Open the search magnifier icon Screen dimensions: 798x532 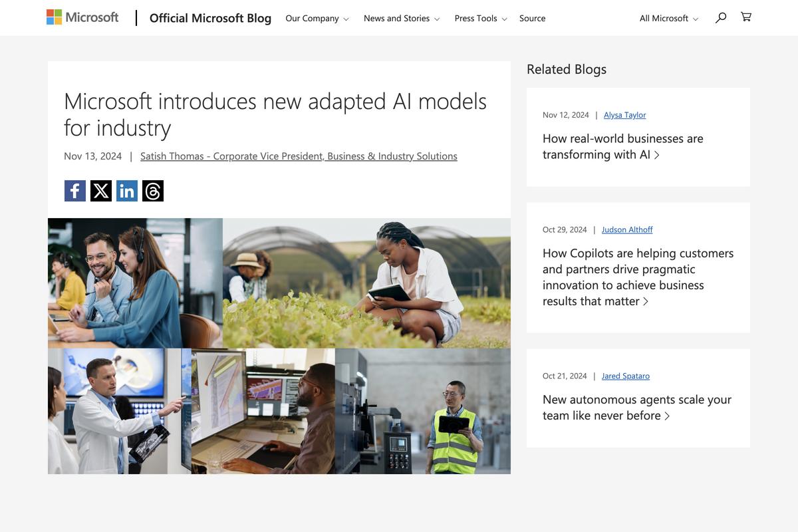pos(721,18)
